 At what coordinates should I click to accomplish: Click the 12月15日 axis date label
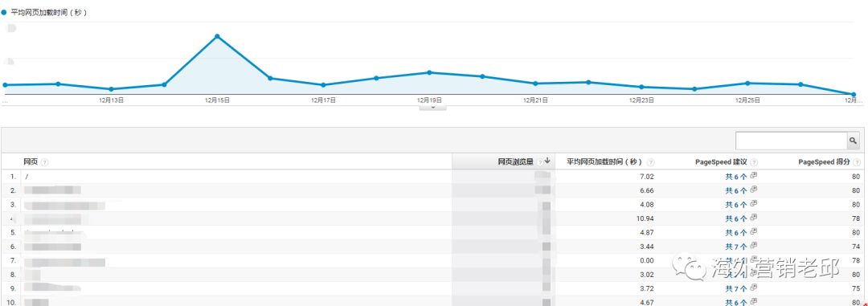pyautogui.click(x=217, y=100)
